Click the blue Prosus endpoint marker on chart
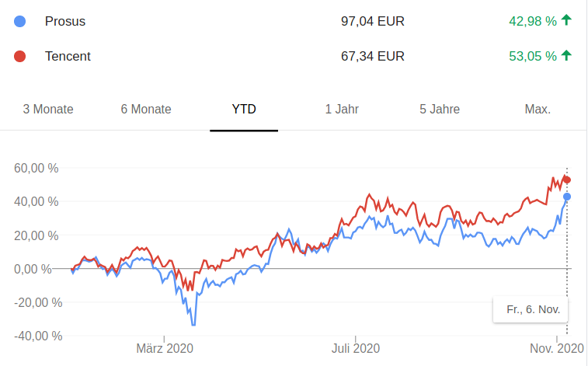Screen dimensions: 588x366 coord(567,197)
